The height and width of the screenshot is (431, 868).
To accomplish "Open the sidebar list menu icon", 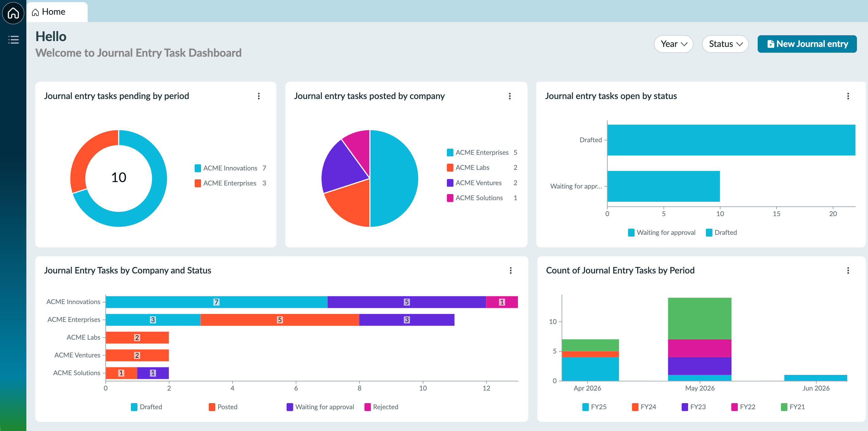I will point(13,40).
